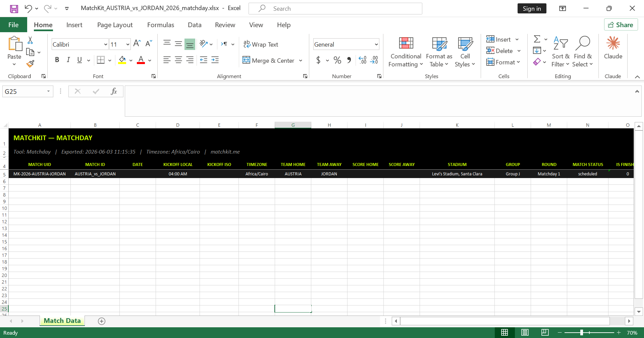Apply the red font color
Screen dimensions: 644x338
[141, 60]
